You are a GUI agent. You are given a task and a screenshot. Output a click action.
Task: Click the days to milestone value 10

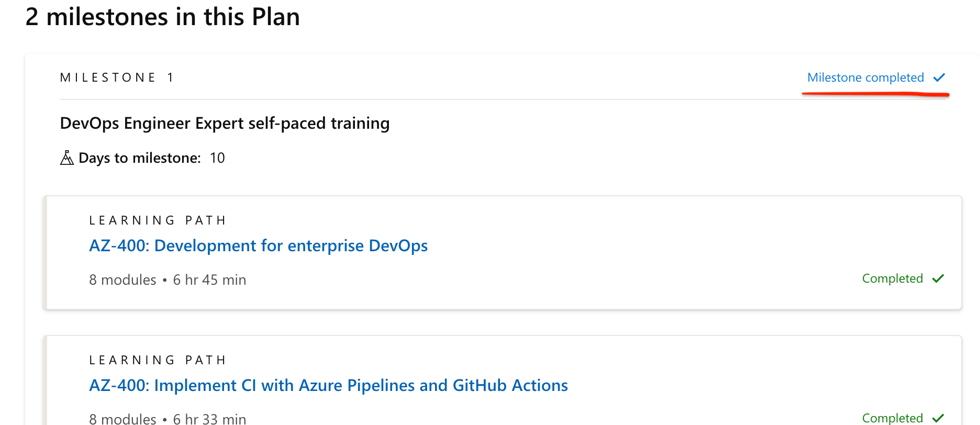point(217,158)
